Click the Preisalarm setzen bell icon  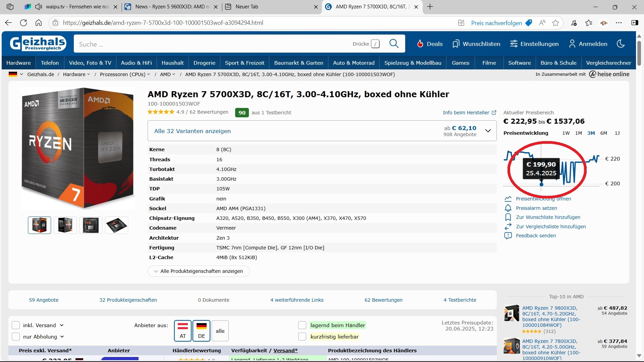tap(508, 208)
